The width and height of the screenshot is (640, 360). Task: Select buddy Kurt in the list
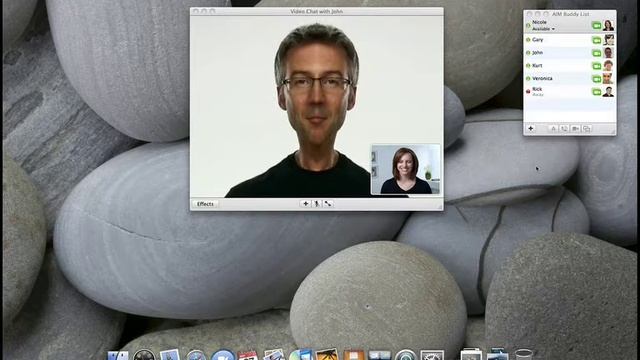[x=569, y=65]
